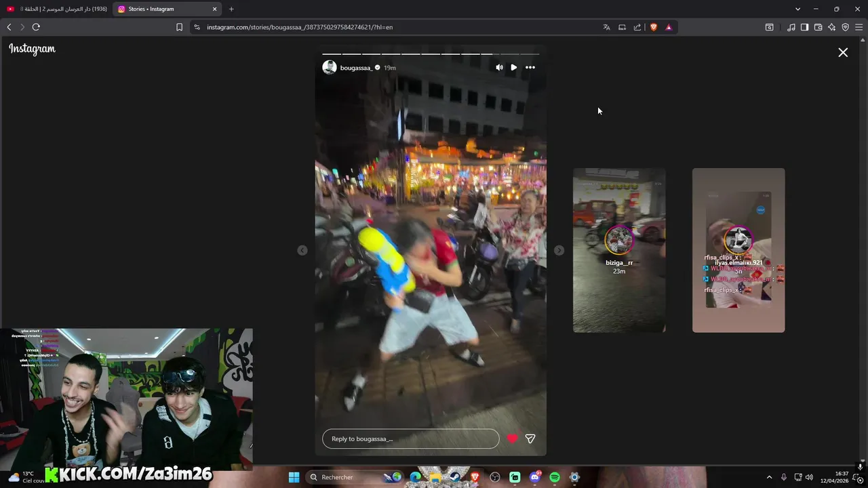
Task: Open the tab search icon in toolbar
Action: (x=770, y=27)
